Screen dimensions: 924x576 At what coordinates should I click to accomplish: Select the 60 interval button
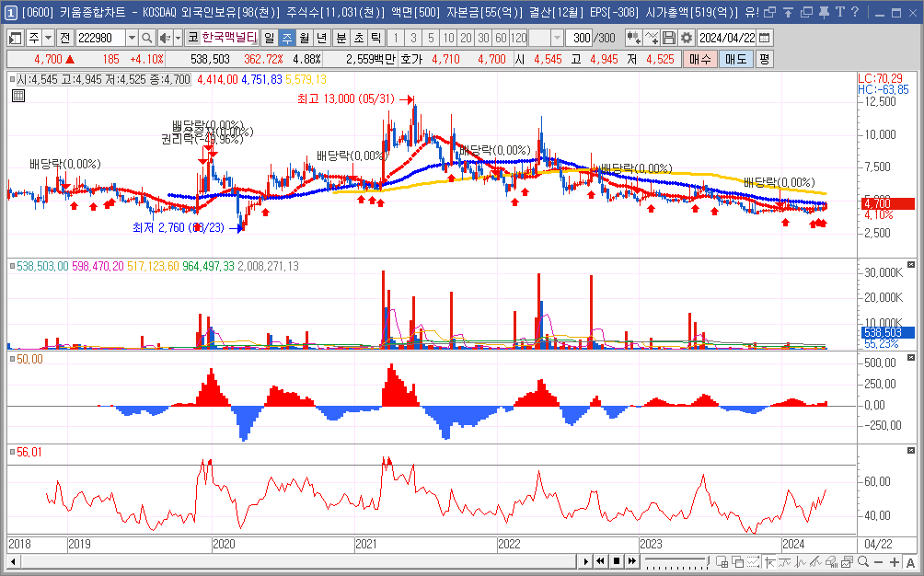(501, 39)
